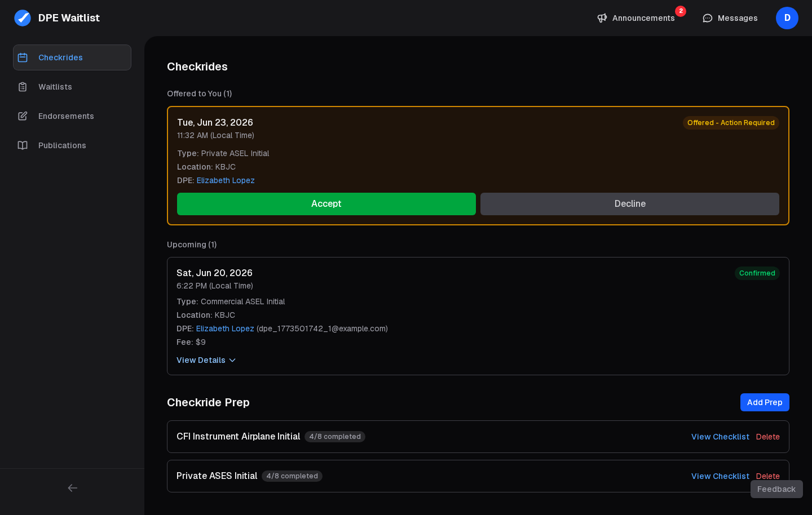Click the Upcoming (1) heading

tap(192, 245)
